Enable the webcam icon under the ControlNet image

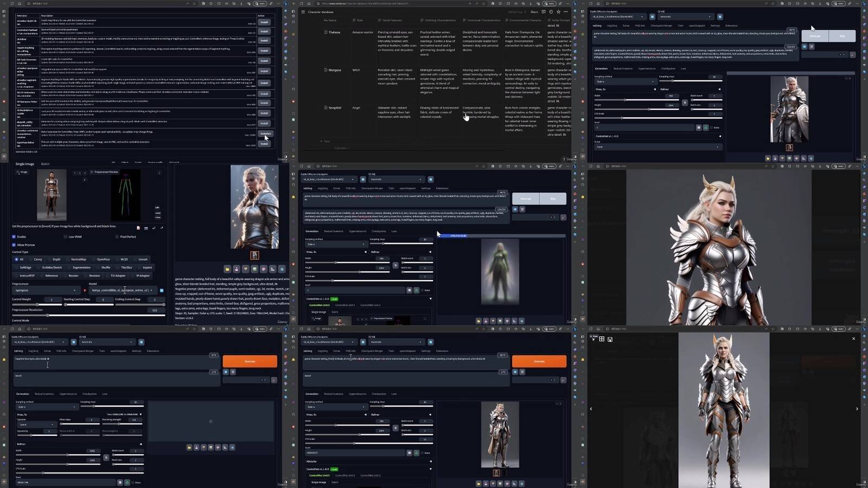coord(146,228)
